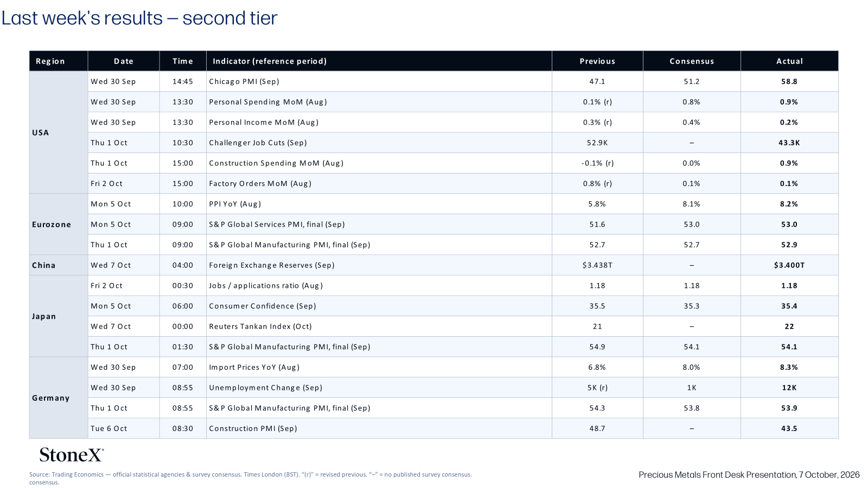
Task: Click 'PPI YoY (Aug)' indicator
Action: click(x=235, y=204)
